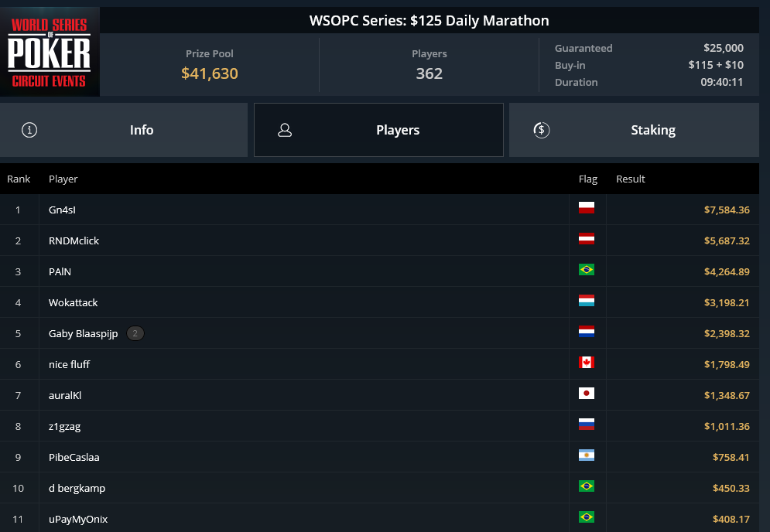Click the Info tab circle-i icon
The image size is (770, 532).
point(29,130)
